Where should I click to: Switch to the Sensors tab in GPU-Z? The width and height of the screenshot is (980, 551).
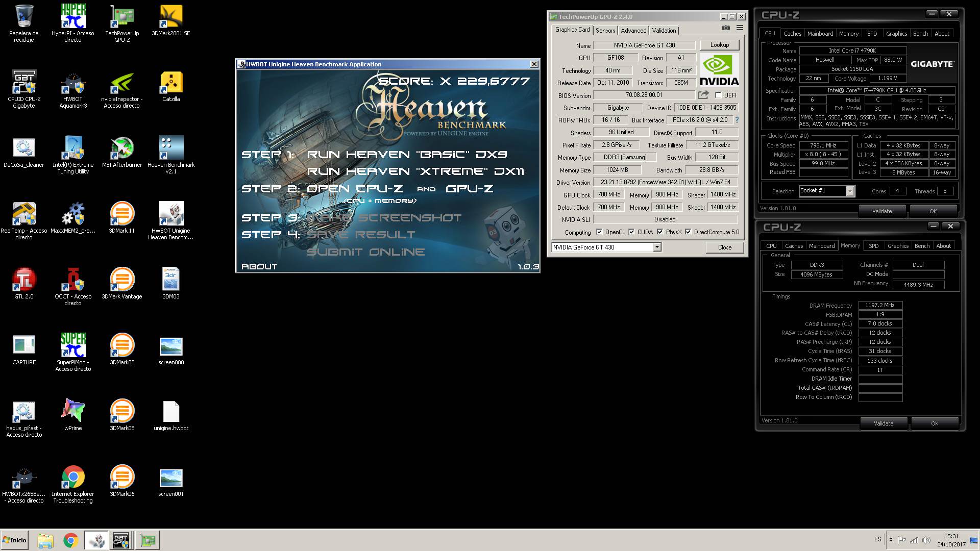pos(605,31)
